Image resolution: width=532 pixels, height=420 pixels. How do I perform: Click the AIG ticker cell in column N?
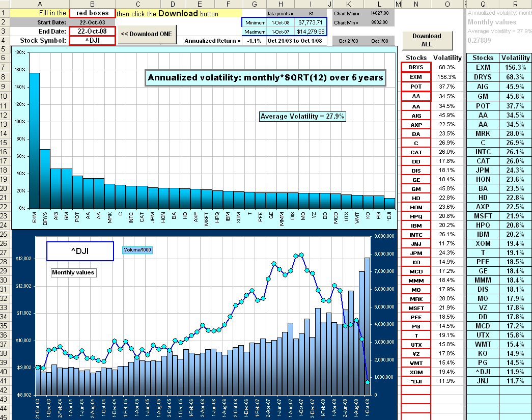[416, 116]
